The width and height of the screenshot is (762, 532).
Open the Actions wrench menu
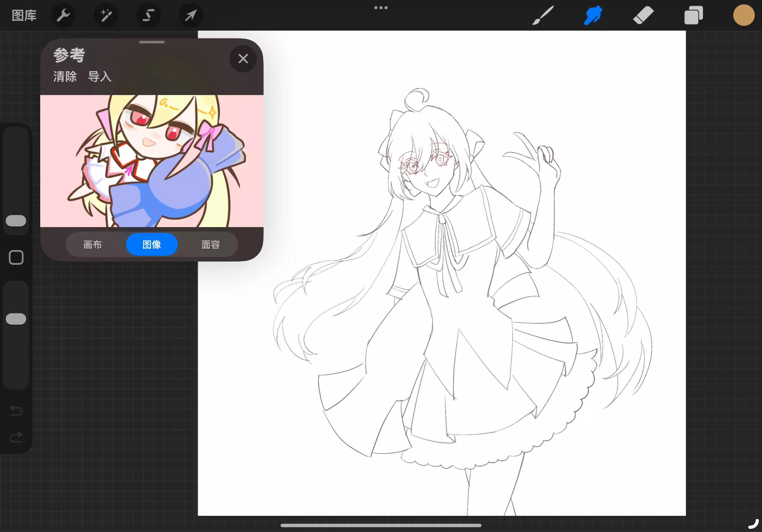tap(63, 15)
